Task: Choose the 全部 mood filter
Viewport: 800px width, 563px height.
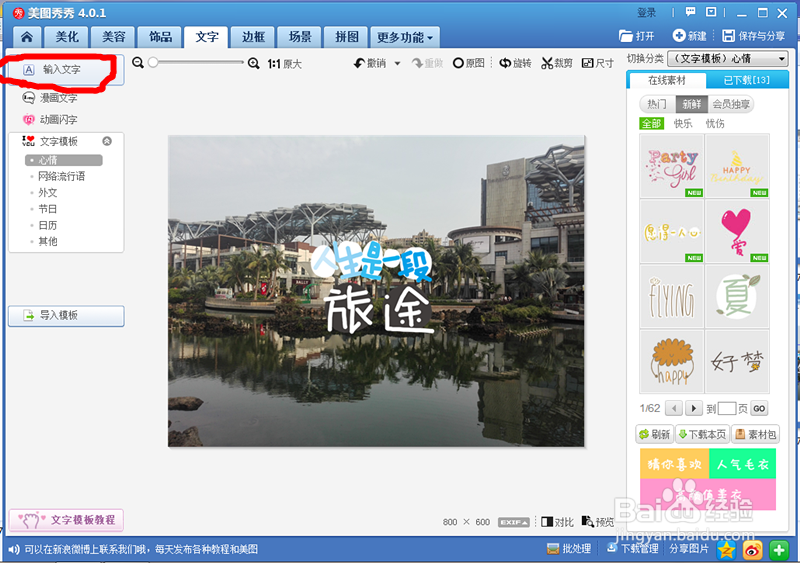Action: point(652,124)
